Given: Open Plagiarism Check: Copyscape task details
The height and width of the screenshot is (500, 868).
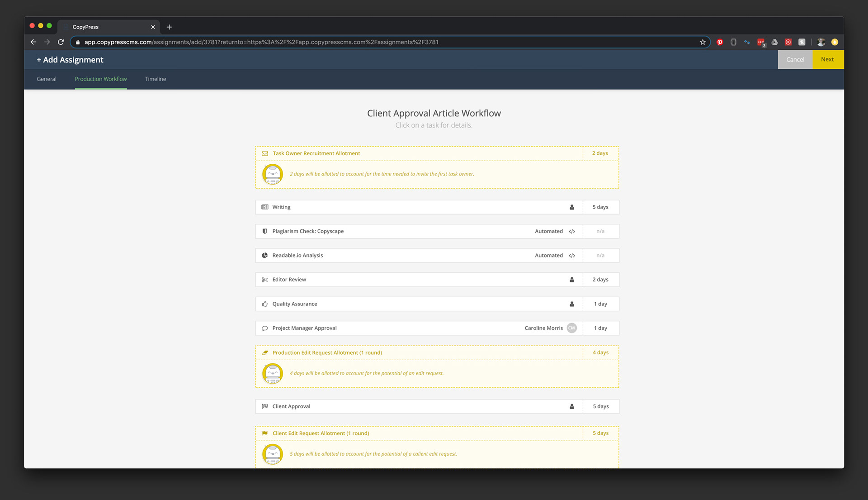Looking at the screenshot, I should (437, 231).
